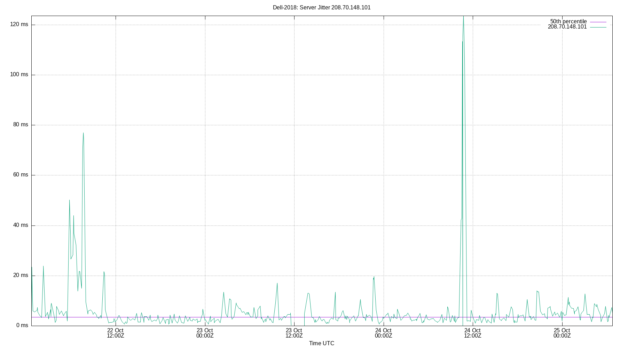Click the 77 ms spike peak before 22 Oct 12:00Z
644x348 pixels.
(83, 133)
